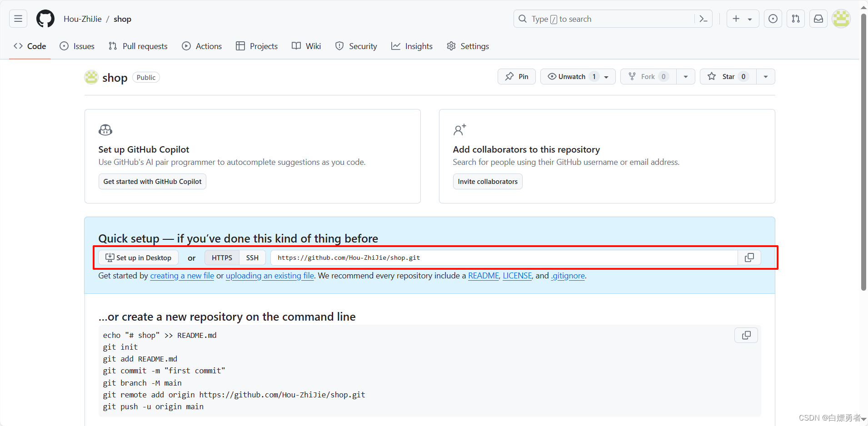This screenshot has height=426, width=868.
Task: Open the LICENSE link
Action: (517, 276)
